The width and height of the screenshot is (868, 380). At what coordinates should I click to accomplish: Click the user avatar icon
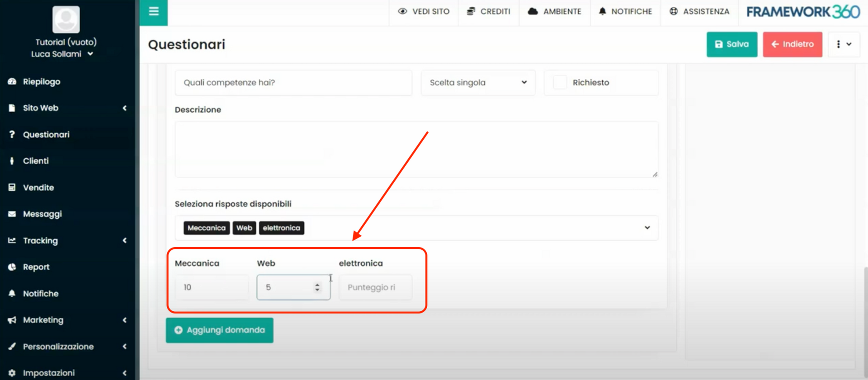66,19
